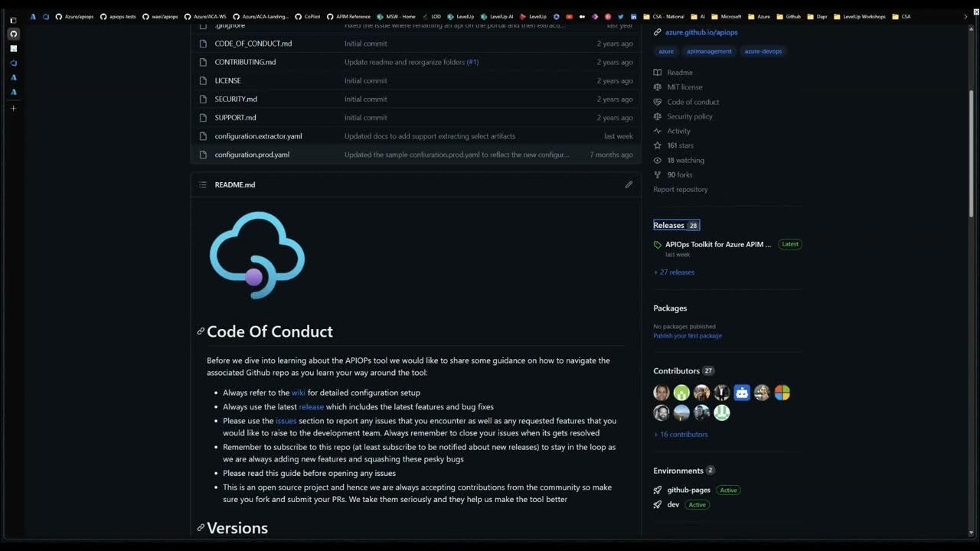This screenshot has width=980, height=551.
Task: Open the Github bookmarks folder
Action: tap(789, 16)
